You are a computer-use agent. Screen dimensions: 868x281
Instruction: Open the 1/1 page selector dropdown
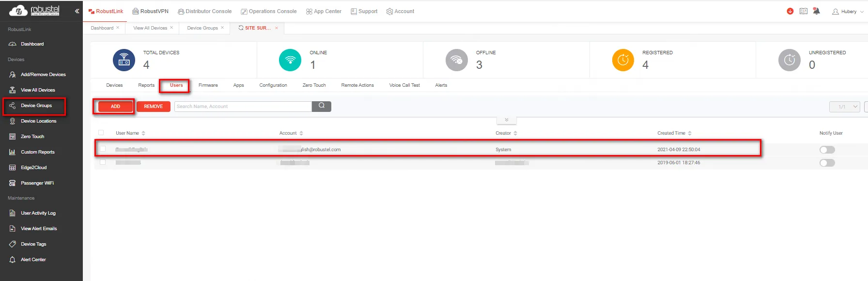845,107
